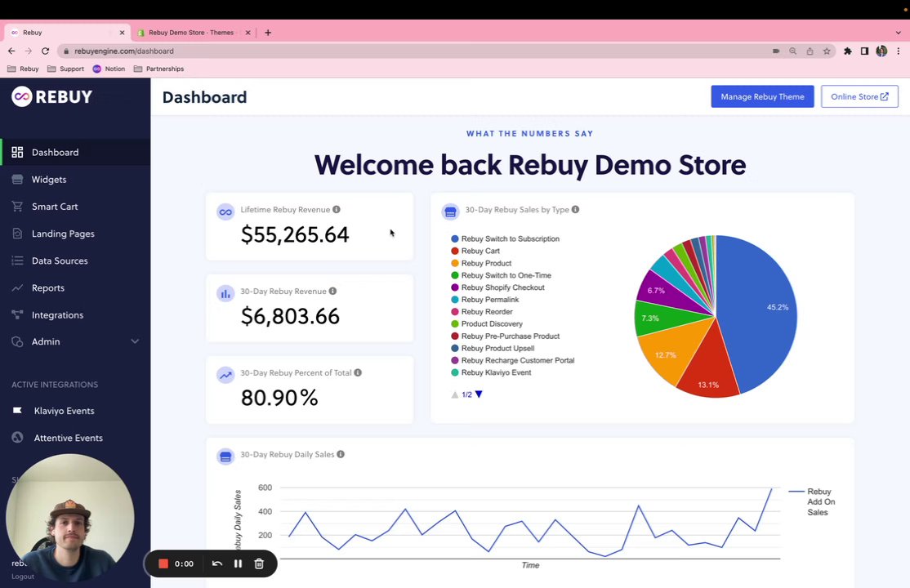Viewport: 910px width, 588px height.
Task: Click 30-Day Rebuy Revenue info icon
Action: tap(332, 291)
